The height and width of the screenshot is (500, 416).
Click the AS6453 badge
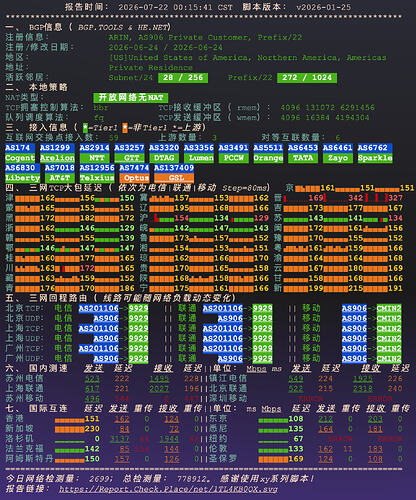[x=303, y=148]
